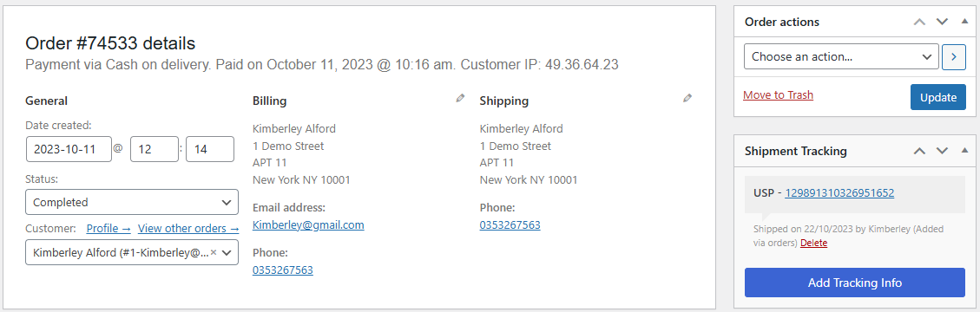
Task: Move Order actions panel up
Action: 919,22
